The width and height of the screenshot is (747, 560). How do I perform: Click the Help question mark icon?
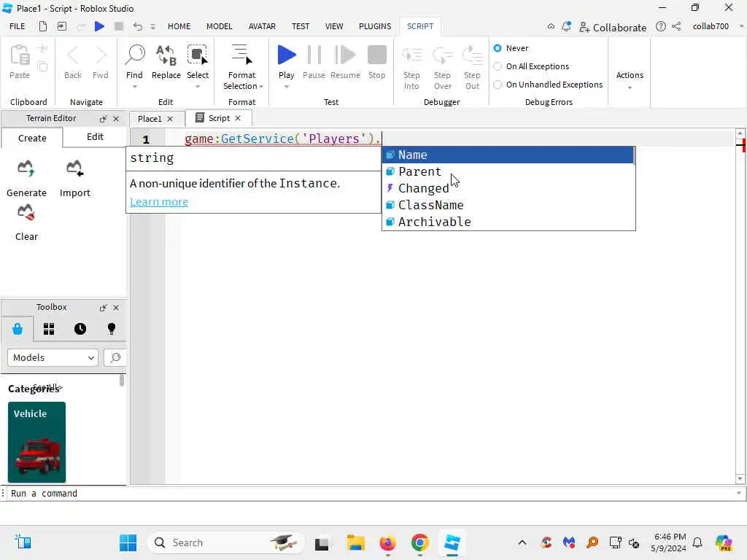[x=661, y=26]
